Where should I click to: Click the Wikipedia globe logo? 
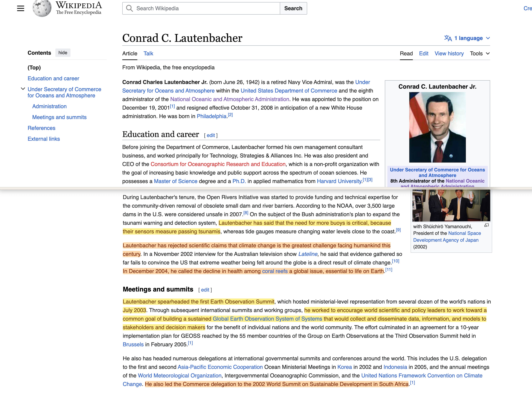42,8
